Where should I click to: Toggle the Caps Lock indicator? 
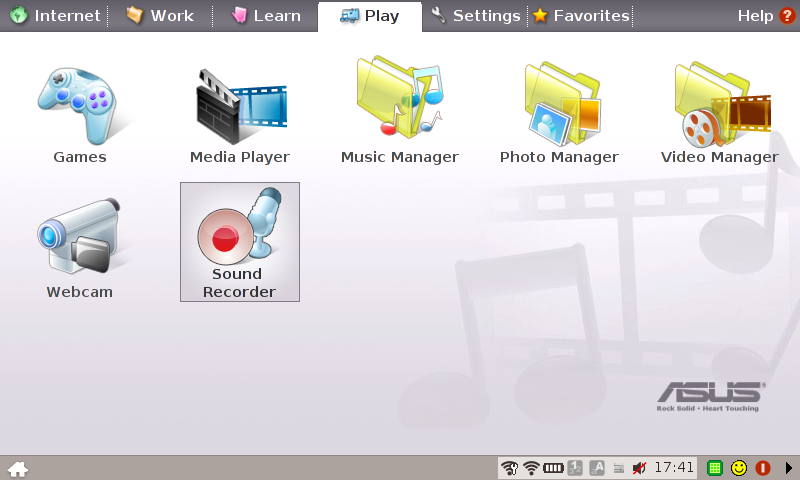pos(597,468)
